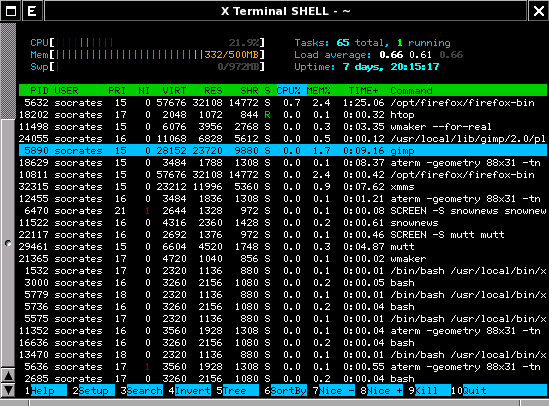Viewport: 549px width, 406px height.
Task: Toggle Invert sort order label
Action: pos(193,391)
